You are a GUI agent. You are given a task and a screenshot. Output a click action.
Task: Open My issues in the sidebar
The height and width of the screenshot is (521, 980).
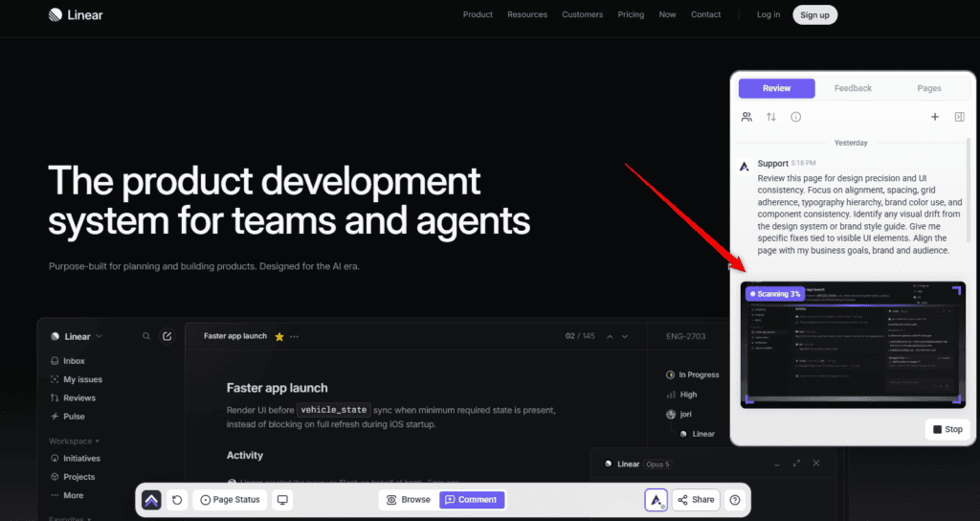[77, 379]
